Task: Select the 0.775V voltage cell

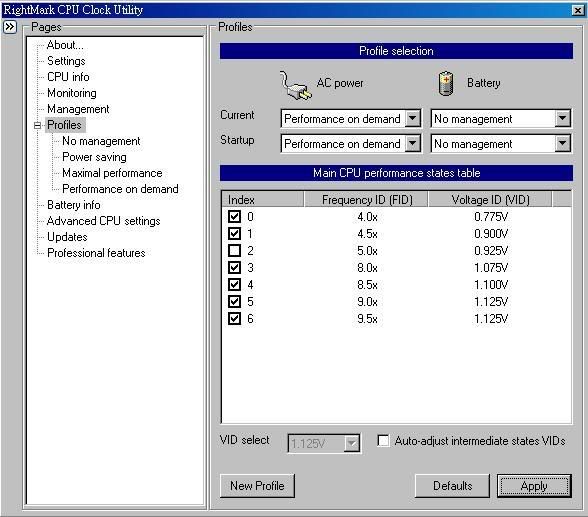Action: pos(491,217)
